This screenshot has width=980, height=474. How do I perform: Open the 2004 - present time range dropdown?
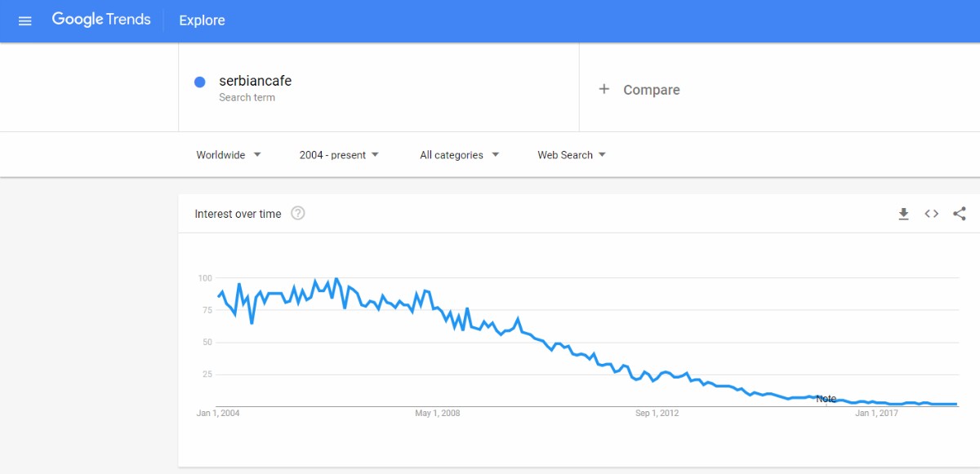coord(339,155)
